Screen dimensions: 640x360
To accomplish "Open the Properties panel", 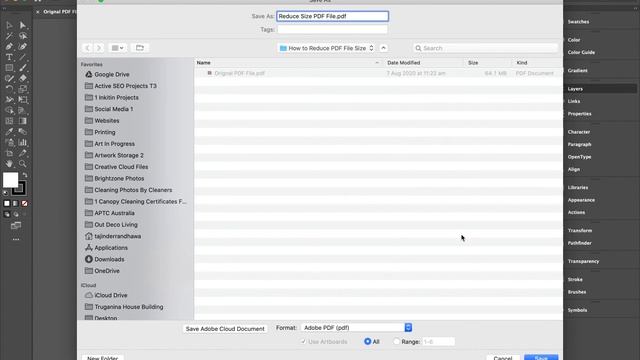I will click(x=579, y=113).
